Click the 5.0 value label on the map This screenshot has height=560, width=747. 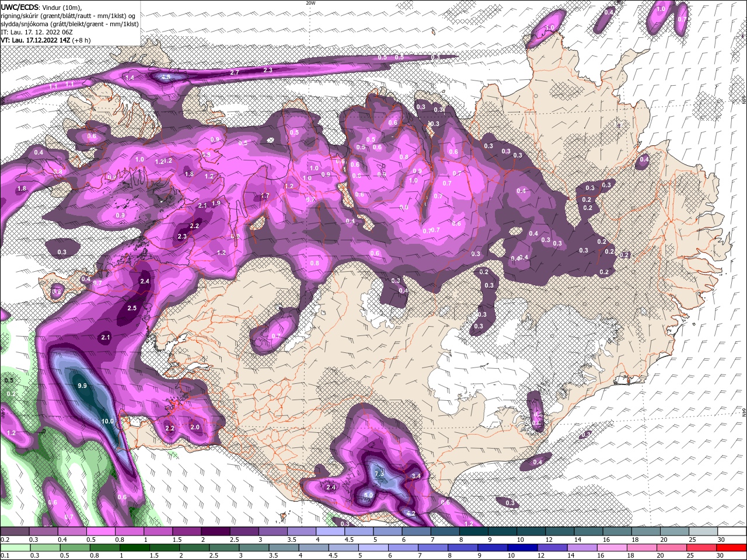tap(368, 495)
